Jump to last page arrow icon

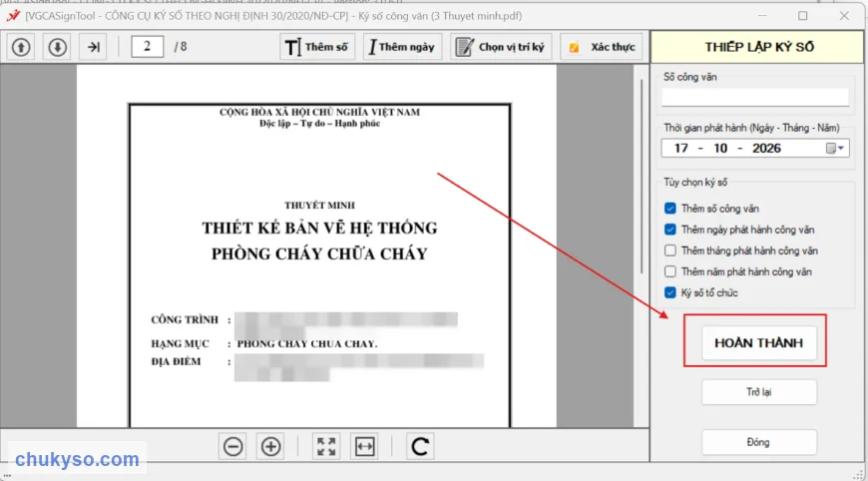94,47
